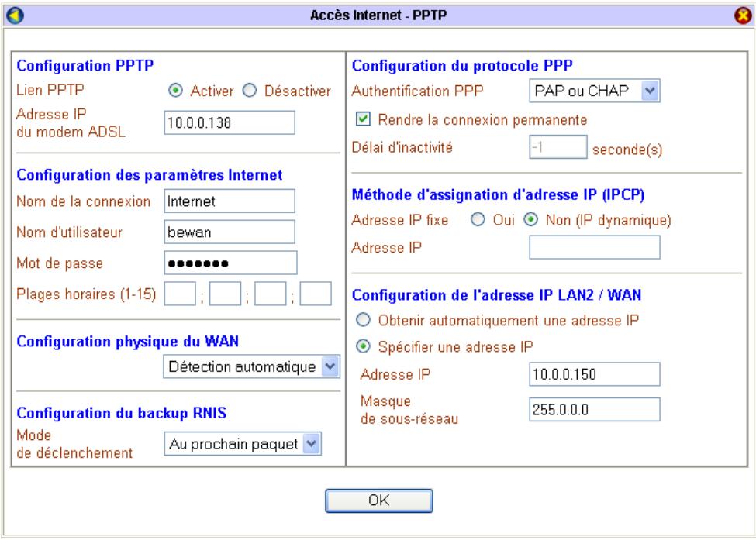Click the Configuration du backup RNIS heading
756x540 pixels.
click(122, 413)
